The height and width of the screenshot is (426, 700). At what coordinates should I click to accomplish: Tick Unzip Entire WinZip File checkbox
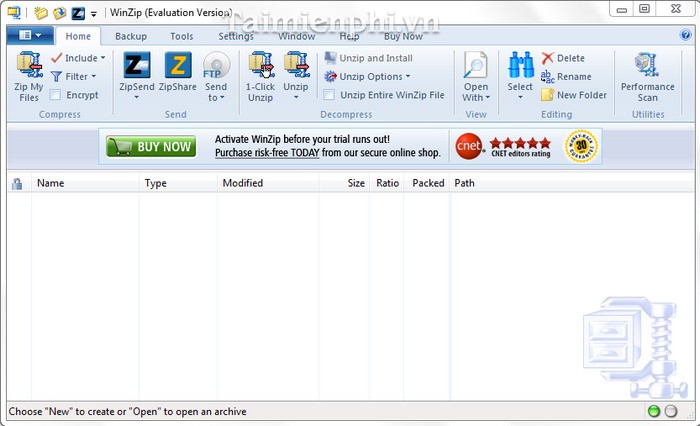329,95
